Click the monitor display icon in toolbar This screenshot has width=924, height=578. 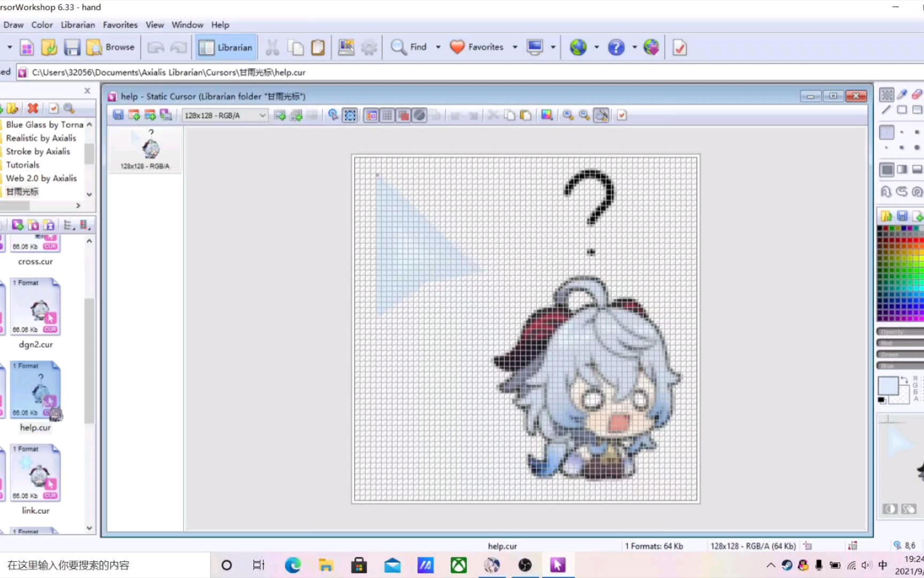(535, 48)
